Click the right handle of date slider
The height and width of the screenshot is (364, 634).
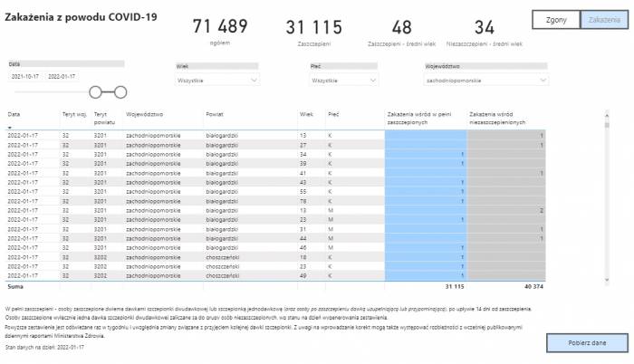click(x=120, y=91)
